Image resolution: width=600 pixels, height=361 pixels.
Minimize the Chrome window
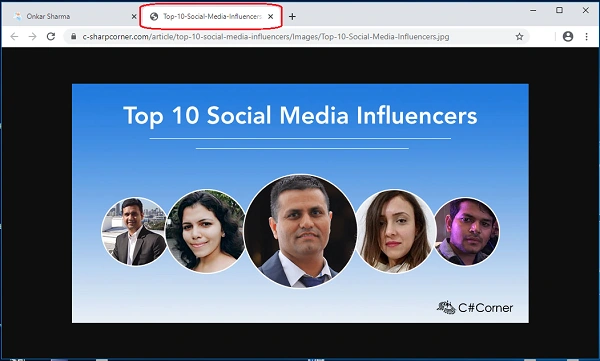click(533, 10)
